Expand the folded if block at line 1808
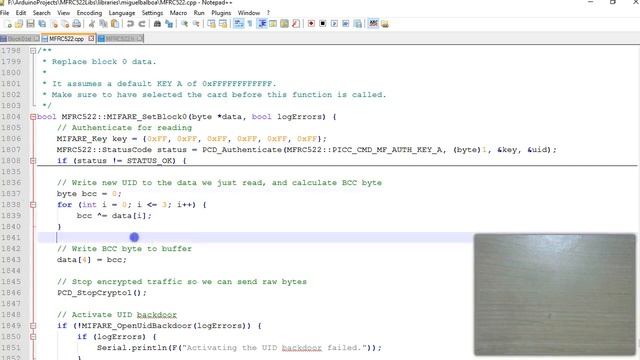This screenshot has width=640, height=360. [33, 161]
